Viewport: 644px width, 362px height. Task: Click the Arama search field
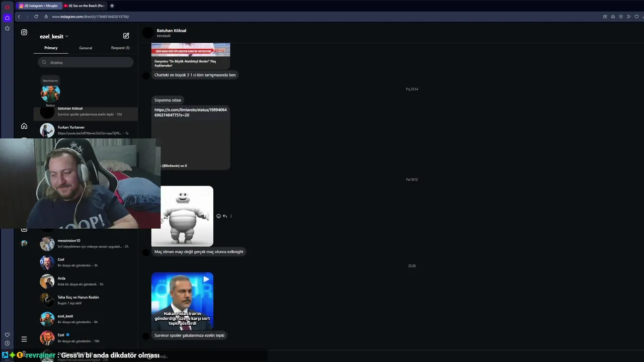(86, 62)
